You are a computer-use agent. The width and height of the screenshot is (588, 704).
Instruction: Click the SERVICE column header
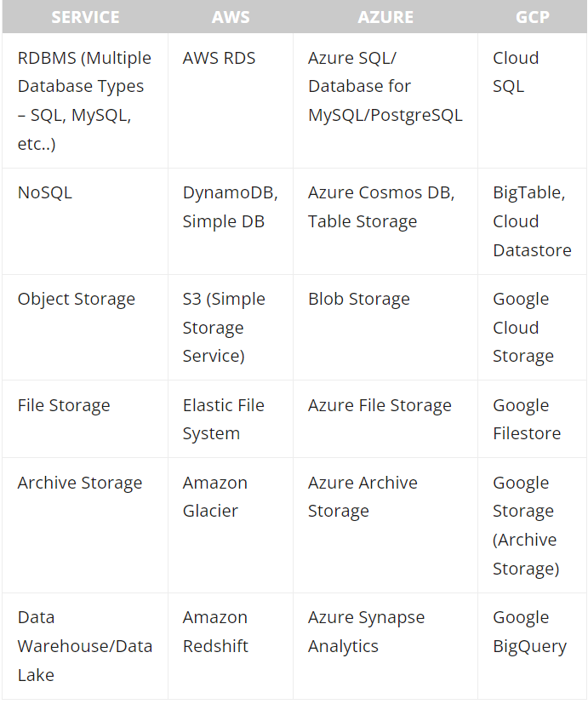[x=85, y=17]
